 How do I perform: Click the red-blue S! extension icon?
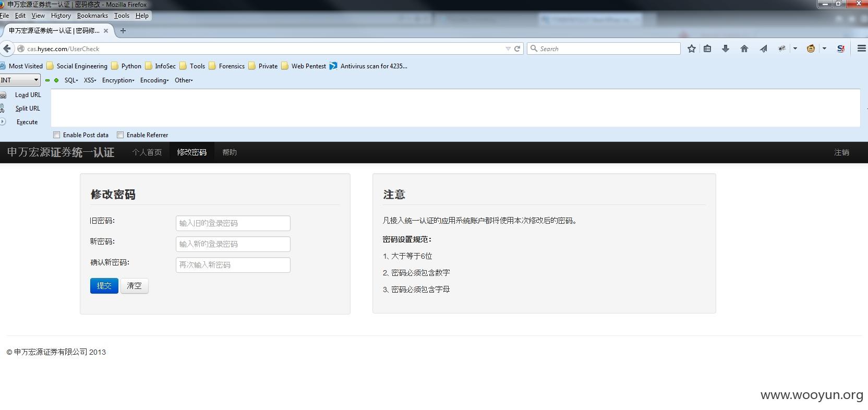(841, 49)
